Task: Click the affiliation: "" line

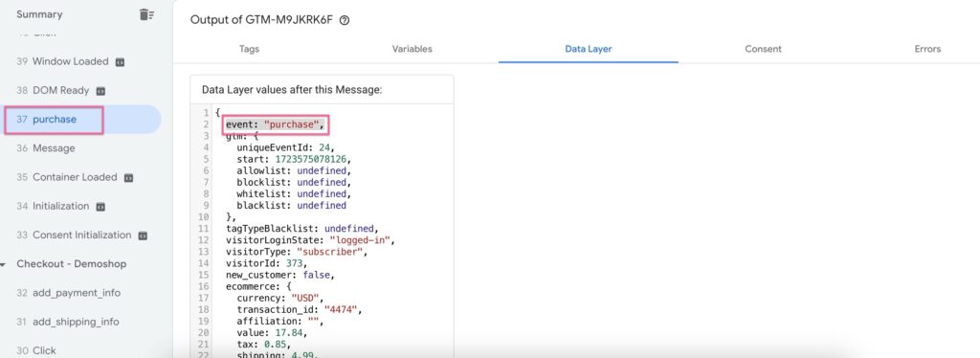Action: point(280,321)
